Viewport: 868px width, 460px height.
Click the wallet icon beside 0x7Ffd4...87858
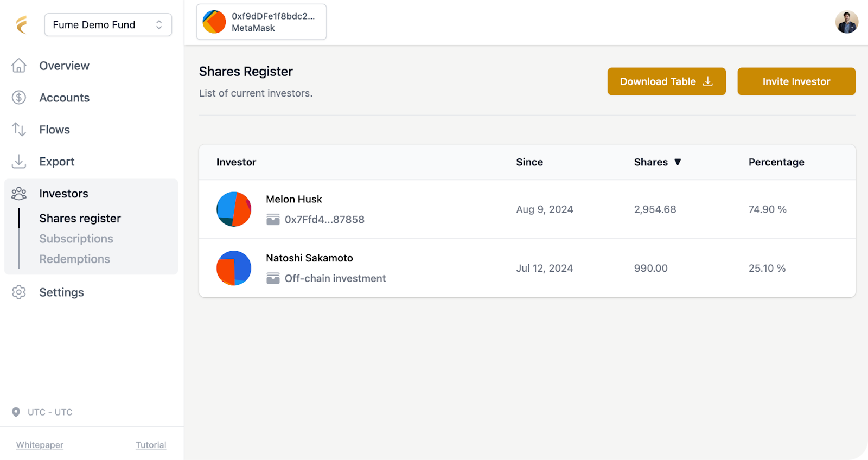(x=273, y=220)
